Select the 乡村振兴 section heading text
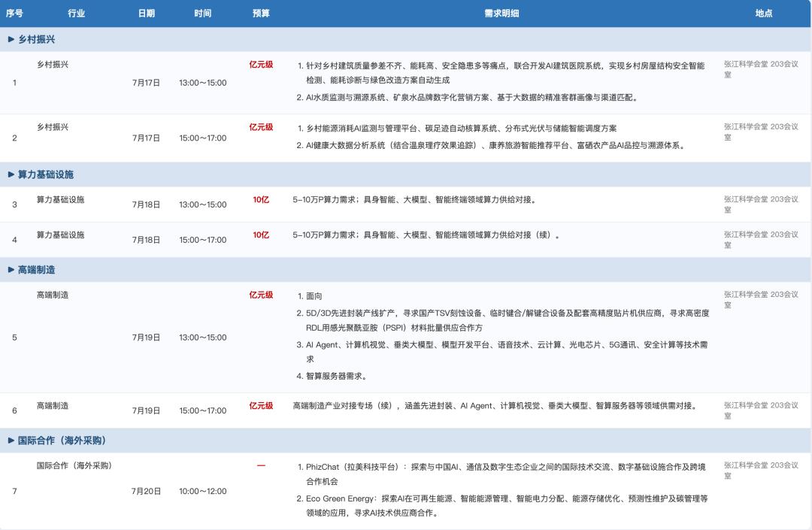Image resolution: width=812 pixels, height=530 pixels. (x=36, y=39)
